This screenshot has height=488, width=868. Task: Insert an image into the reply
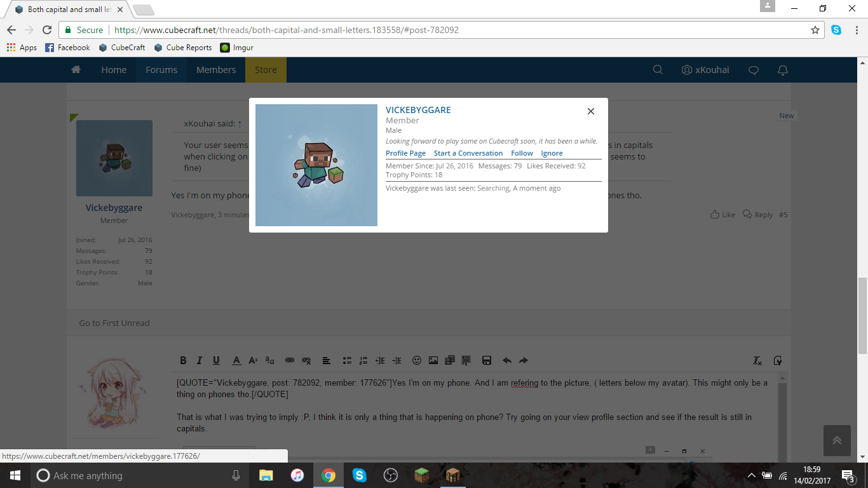point(433,360)
